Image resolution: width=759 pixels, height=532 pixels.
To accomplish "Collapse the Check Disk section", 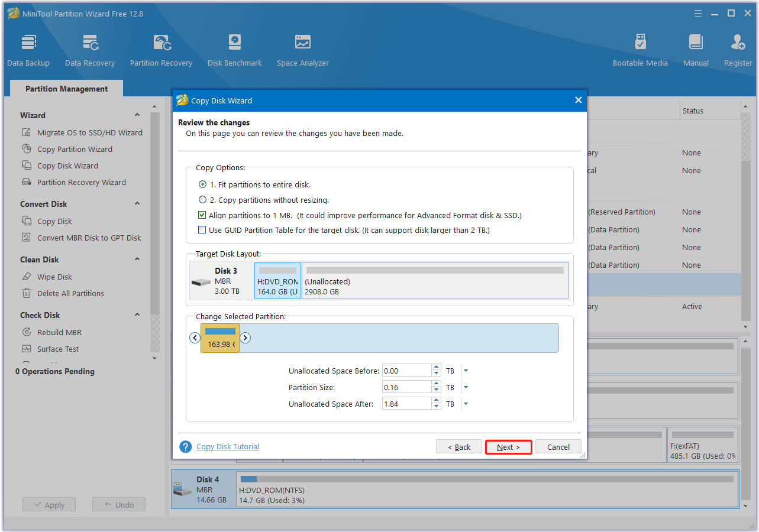I will tap(137, 315).
